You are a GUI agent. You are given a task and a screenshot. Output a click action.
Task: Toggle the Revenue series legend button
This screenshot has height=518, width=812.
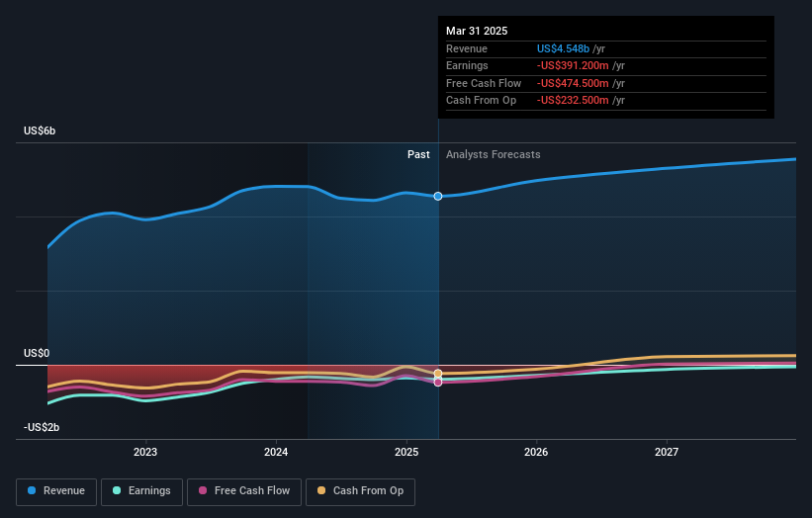click(56, 491)
